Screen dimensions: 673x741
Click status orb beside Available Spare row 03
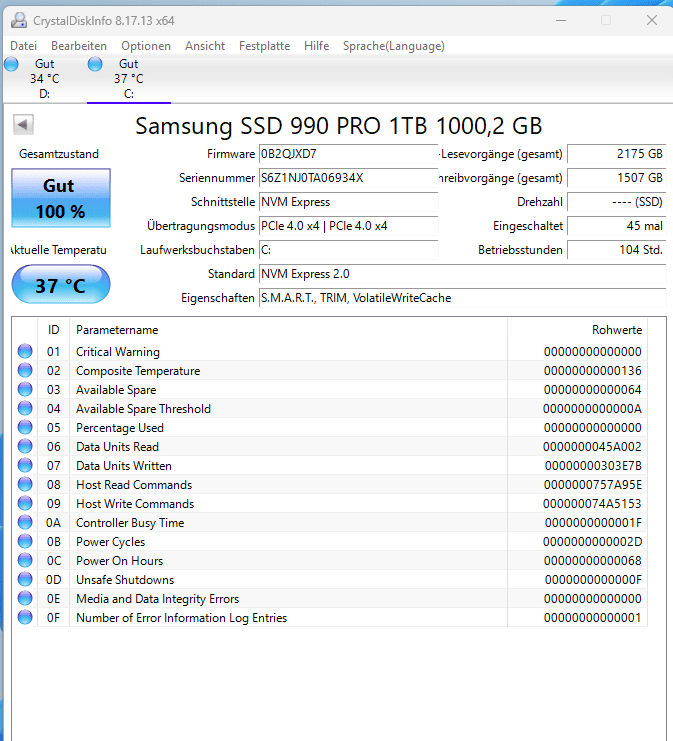click(x=25, y=389)
